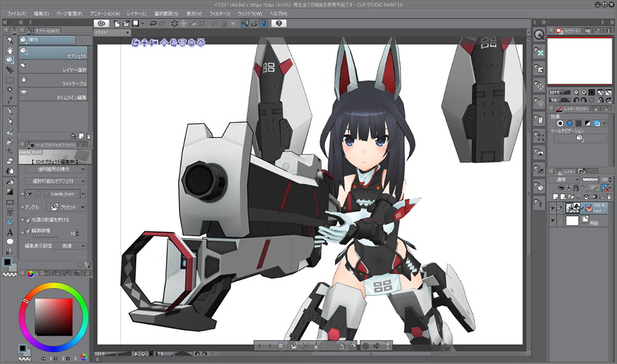Select the Operation object tool in toolbox
The image size is (617, 364).
[x=10, y=60]
